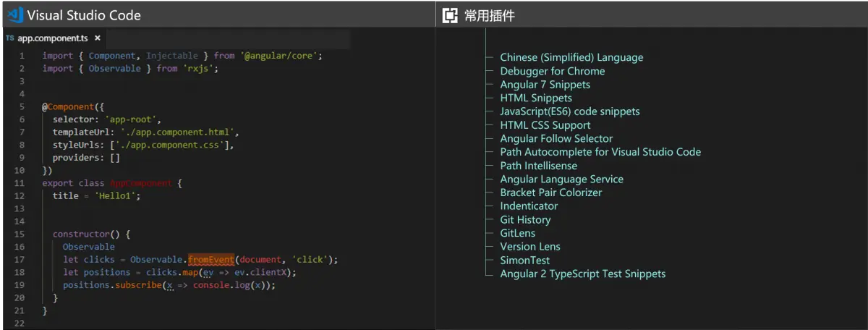Select the HTML Snippets entry

536,98
